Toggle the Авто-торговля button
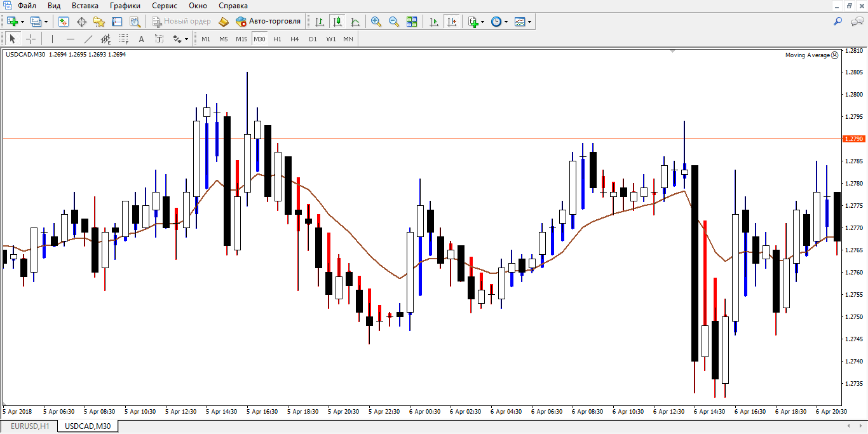 pos(268,22)
